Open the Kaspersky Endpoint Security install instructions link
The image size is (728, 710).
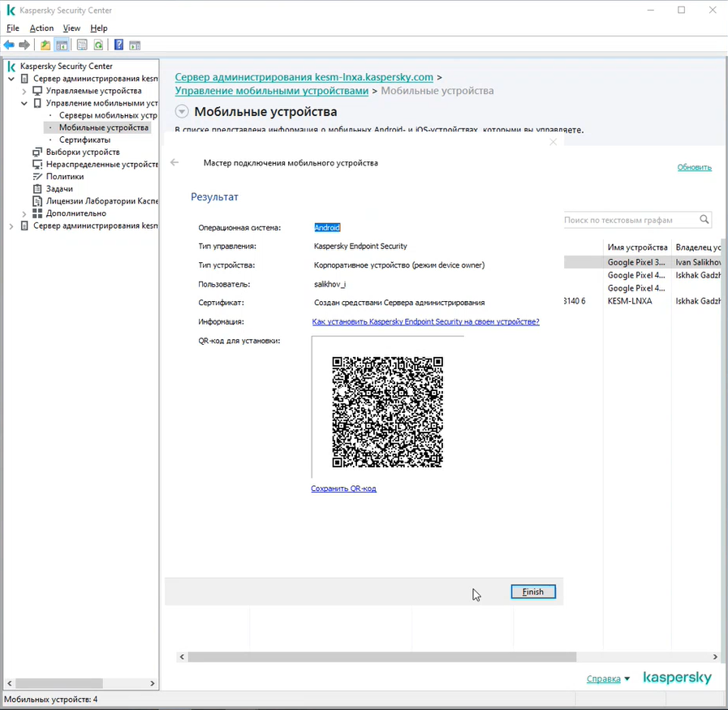(425, 321)
